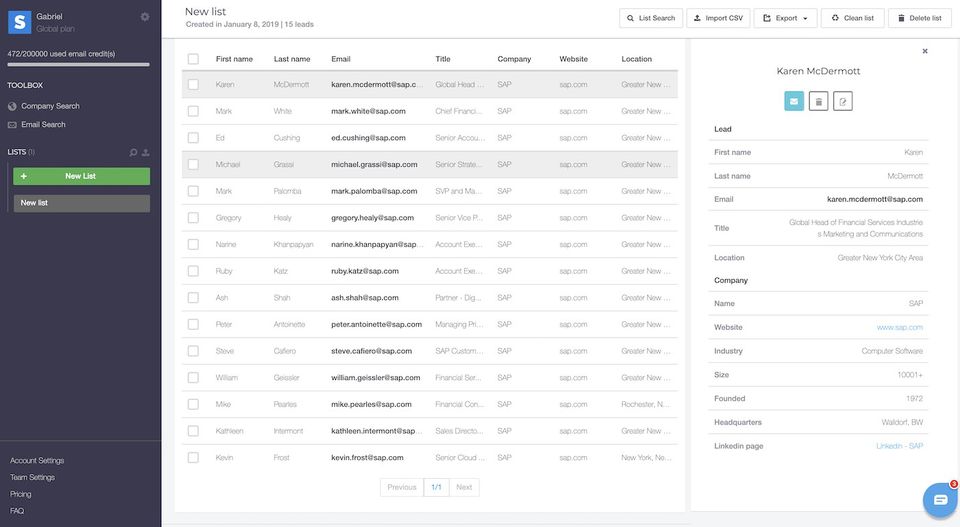This screenshot has width=960, height=527.
Task: Sort by Last name column header
Action: pyautogui.click(x=292, y=59)
